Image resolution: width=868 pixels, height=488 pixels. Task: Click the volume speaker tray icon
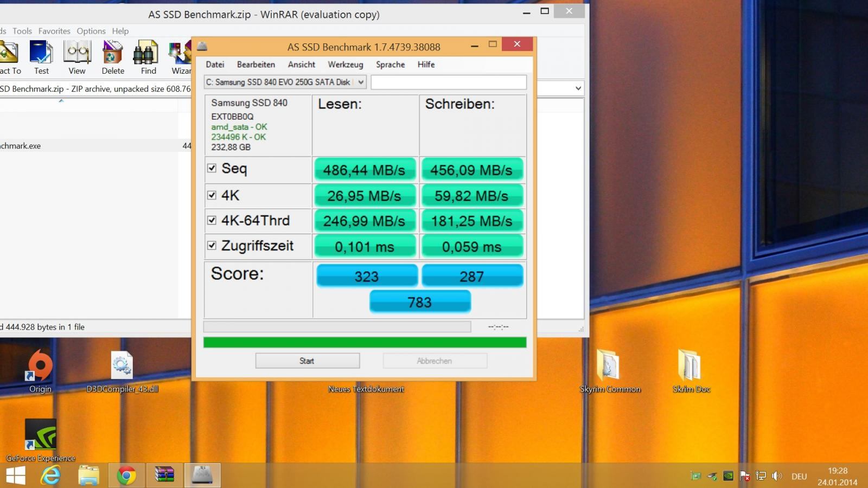(777, 476)
